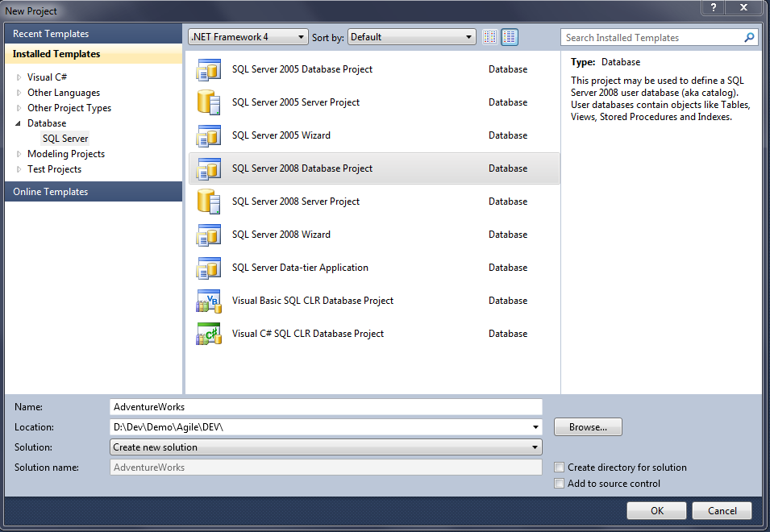
Task: Select 'SQL Server 2008 Wizard' text
Action: (281, 235)
